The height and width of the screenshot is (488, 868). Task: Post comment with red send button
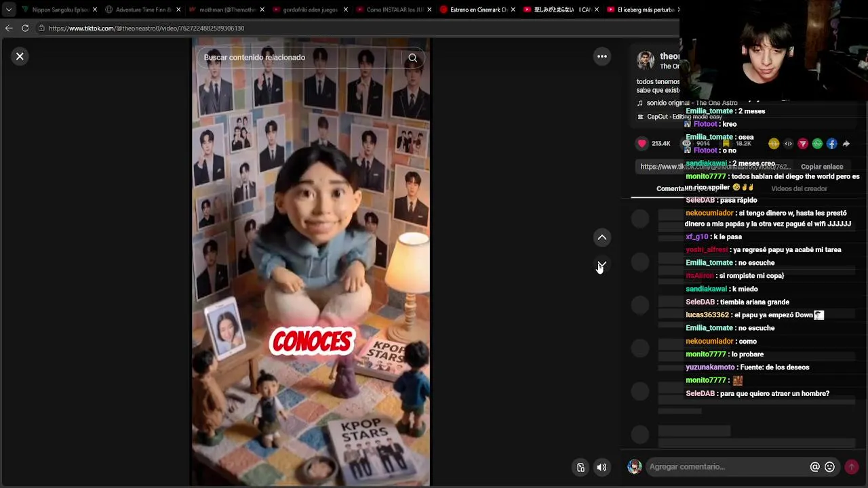(x=851, y=467)
